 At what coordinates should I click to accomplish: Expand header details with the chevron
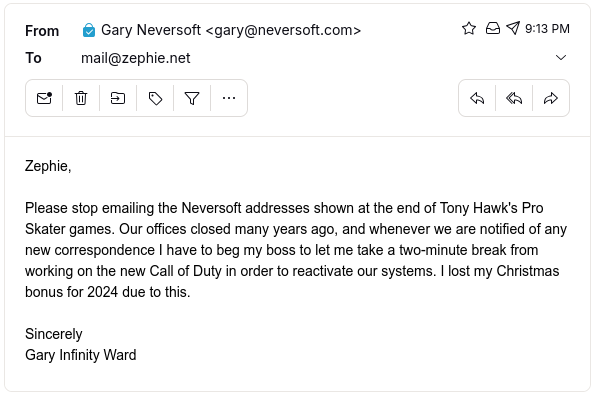pos(561,58)
